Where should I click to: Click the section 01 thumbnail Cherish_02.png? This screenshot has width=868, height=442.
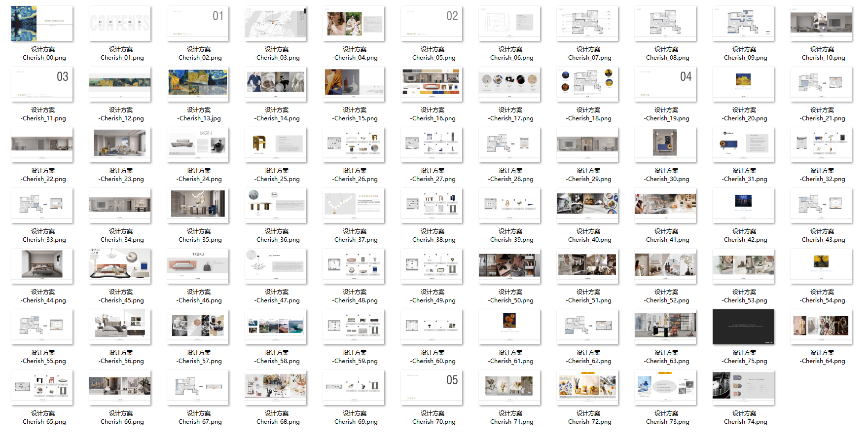[x=198, y=24]
